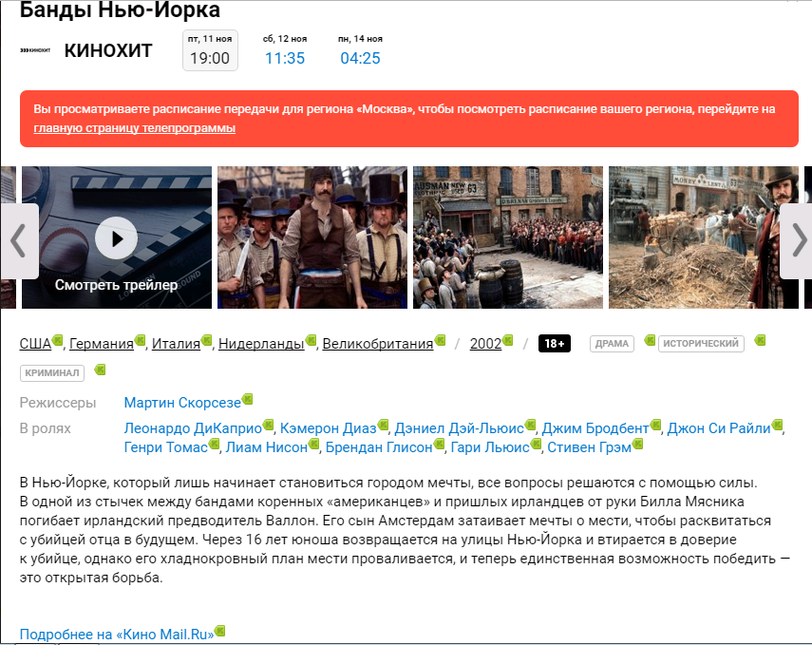Screen dimensions: 812x645
Task: Click the Кинохит channel logo
Action: (x=35, y=50)
